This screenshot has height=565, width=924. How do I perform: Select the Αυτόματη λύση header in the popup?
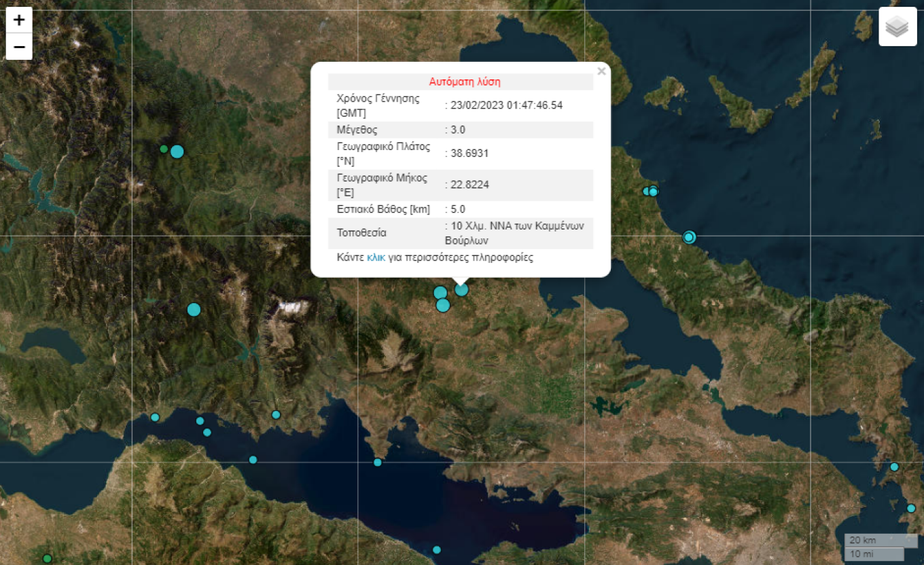pos(465,81)
